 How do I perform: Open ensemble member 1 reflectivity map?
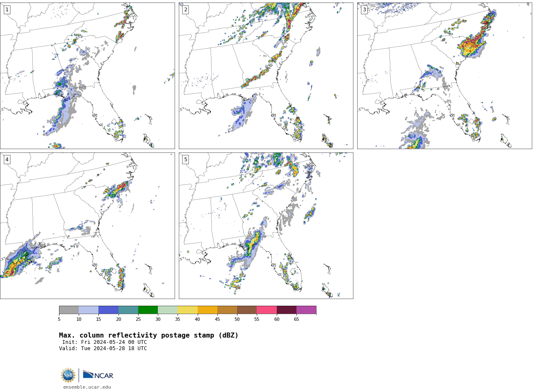[87, 76]
